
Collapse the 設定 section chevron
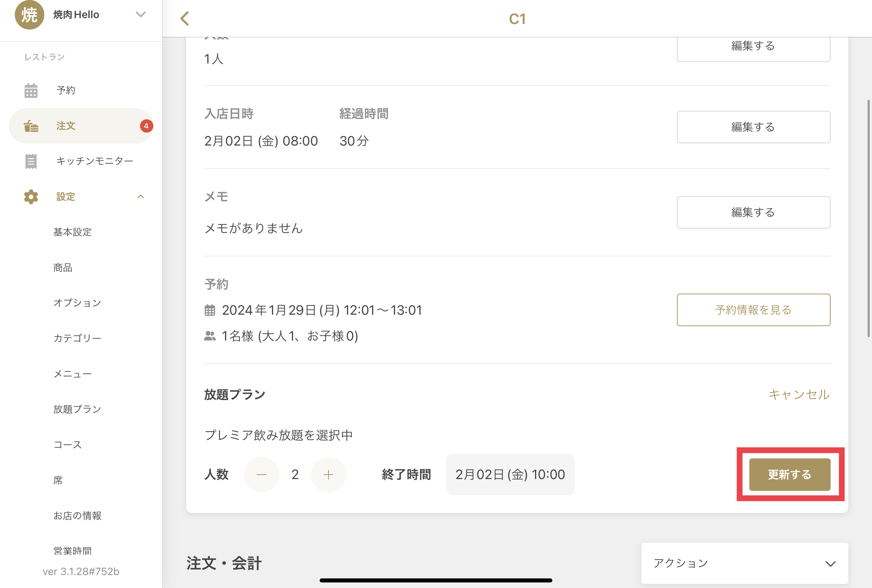coord(141,196)
